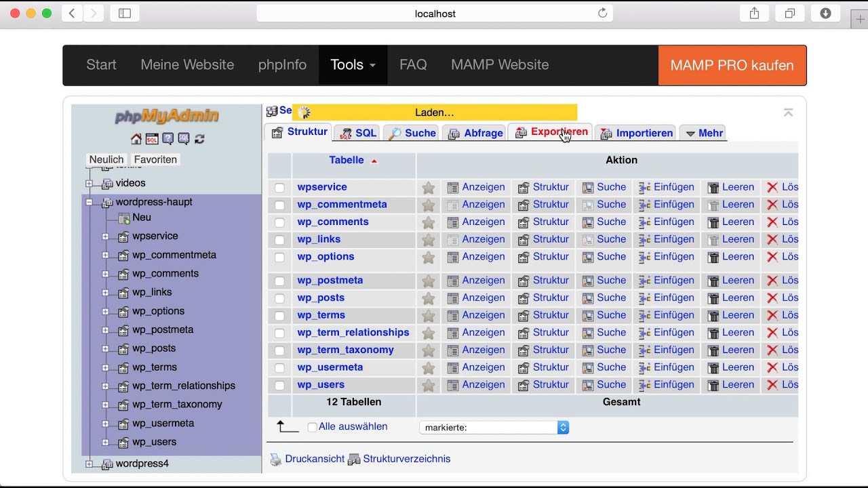868x488 pixels.
Task: Check the wp_comments table checkbox
Action: click(x=279, y=222)
